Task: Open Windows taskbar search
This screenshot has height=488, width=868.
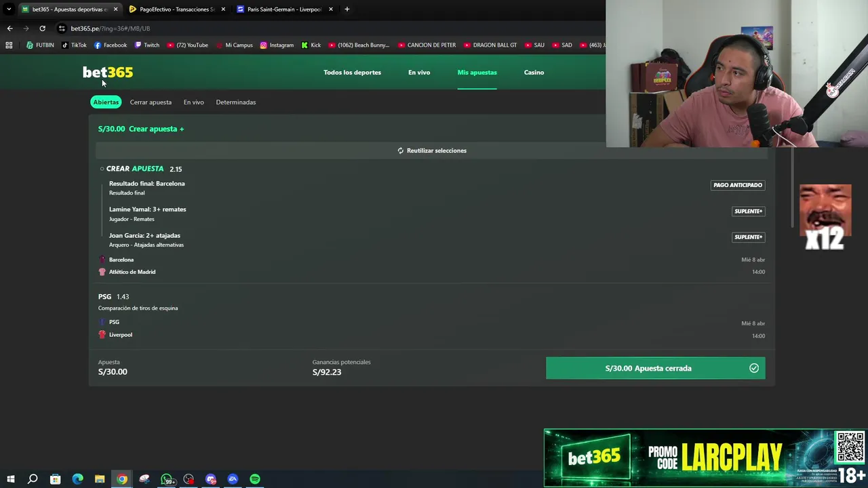Action: tap(33, 479)
